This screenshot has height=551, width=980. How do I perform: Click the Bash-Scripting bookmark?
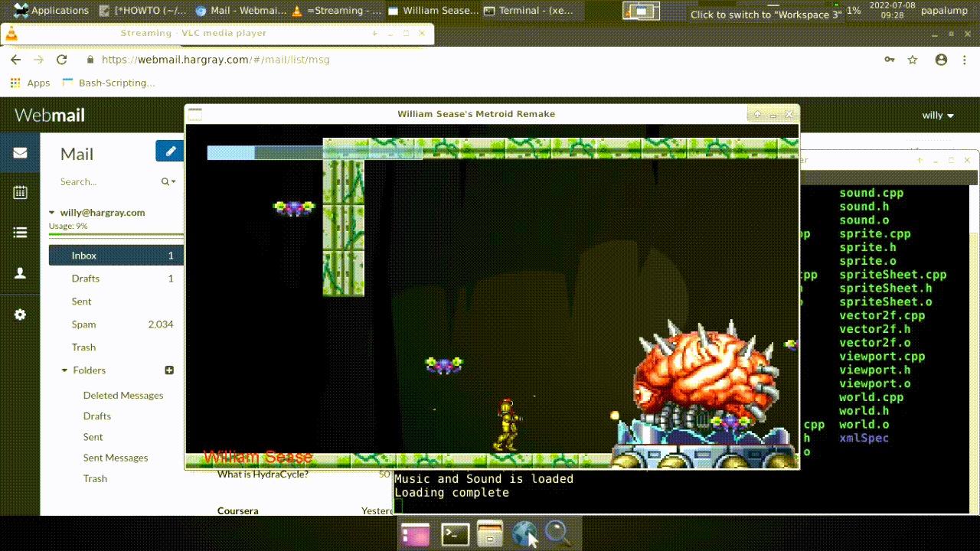click(116, 83)
